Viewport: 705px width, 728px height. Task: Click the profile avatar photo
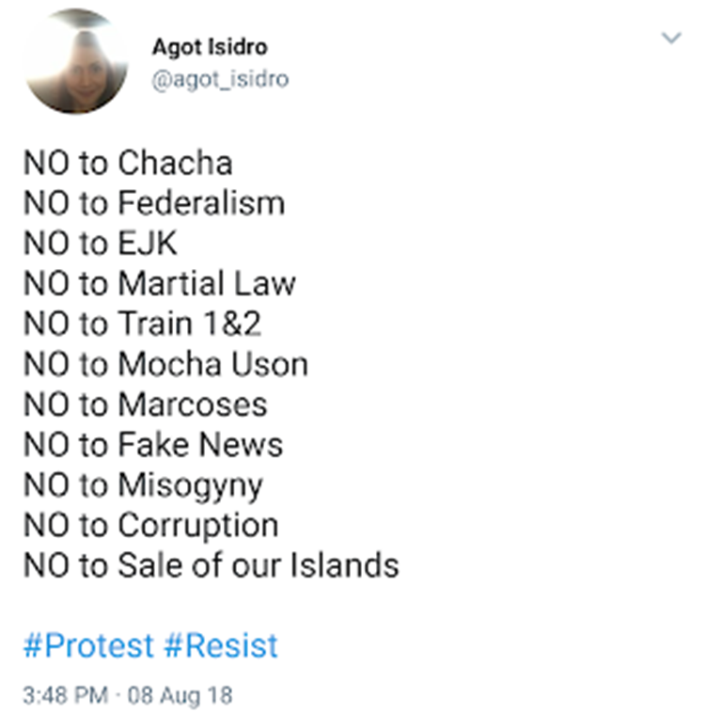coord(77,64)
